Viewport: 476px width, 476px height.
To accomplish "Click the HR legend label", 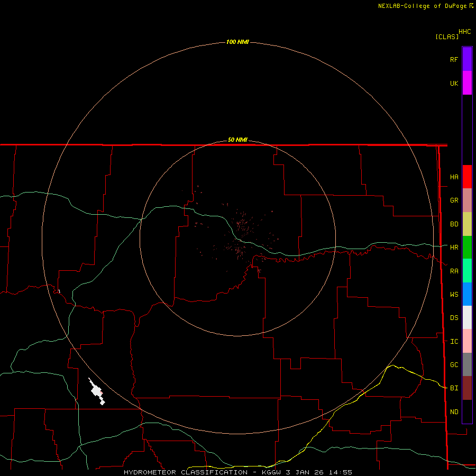I will [x=454, y=248].
